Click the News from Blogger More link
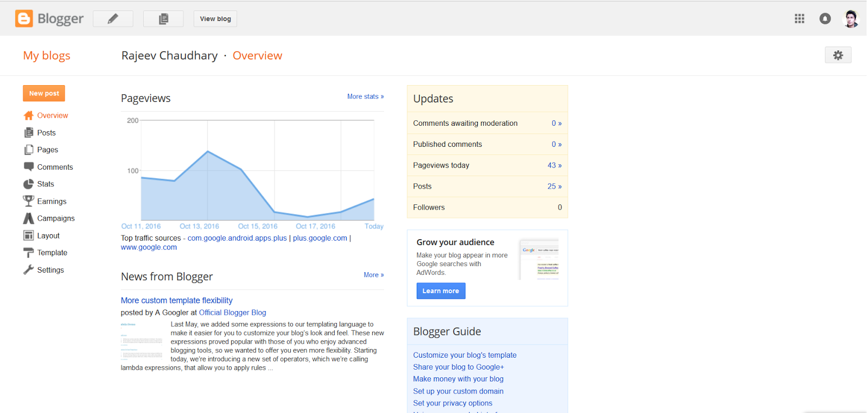 coord(374,275)
